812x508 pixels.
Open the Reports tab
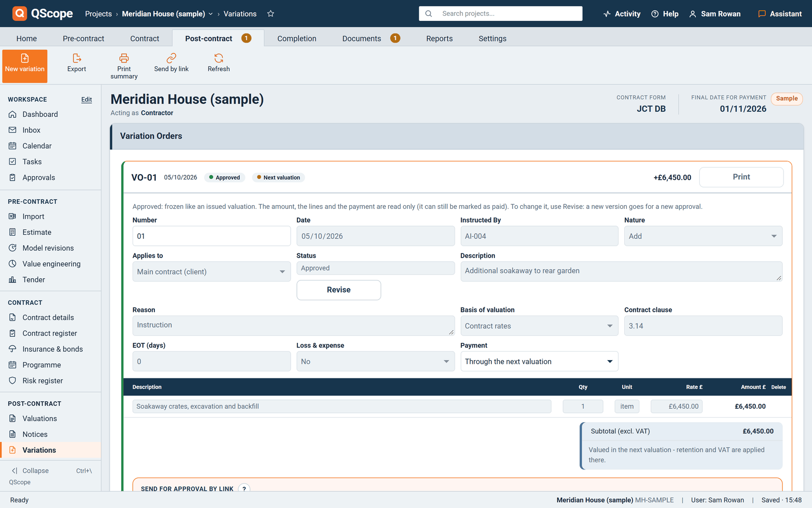click(x=439, y=39)
